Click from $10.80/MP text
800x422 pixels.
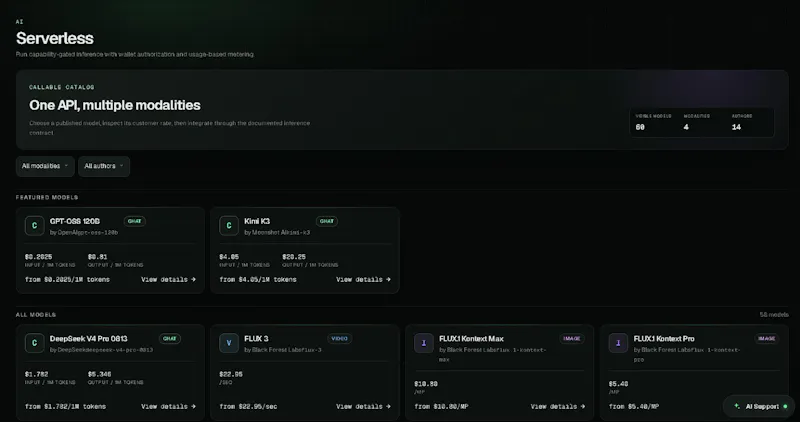(441, 407)
